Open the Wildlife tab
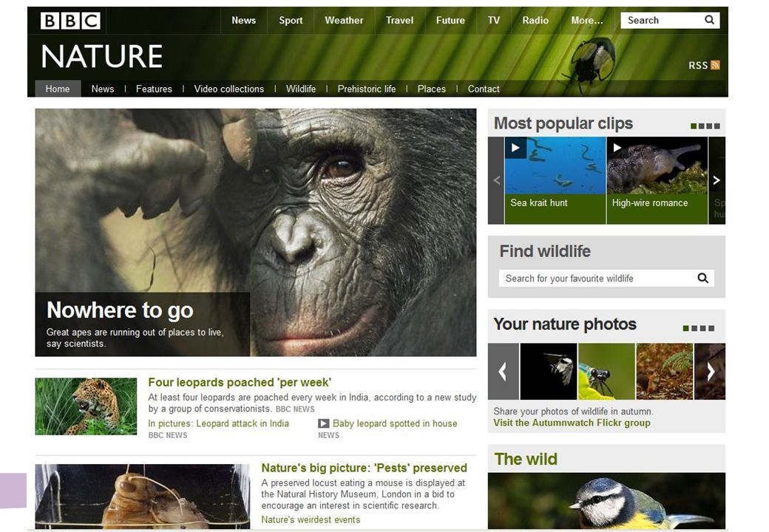The width and height of the screenshot is (769, 532). [301, 89]
